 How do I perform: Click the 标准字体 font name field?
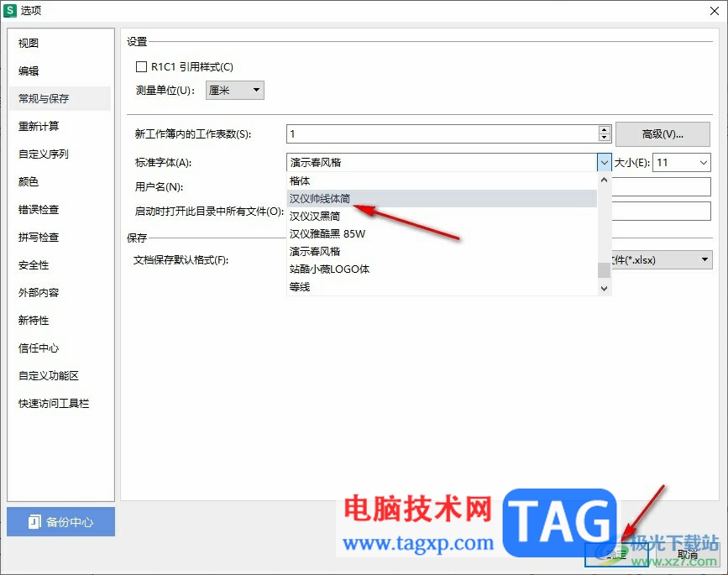coord(442,163)
